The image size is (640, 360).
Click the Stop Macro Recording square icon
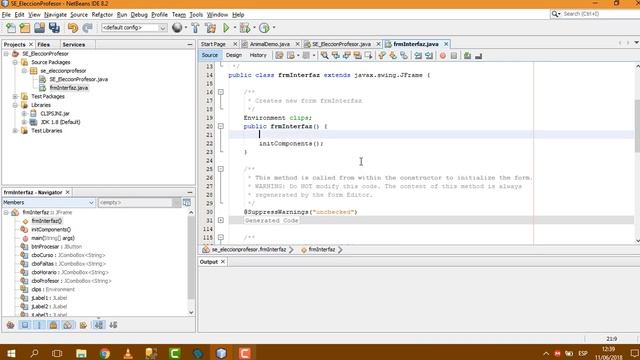click(x=454, y=56)
